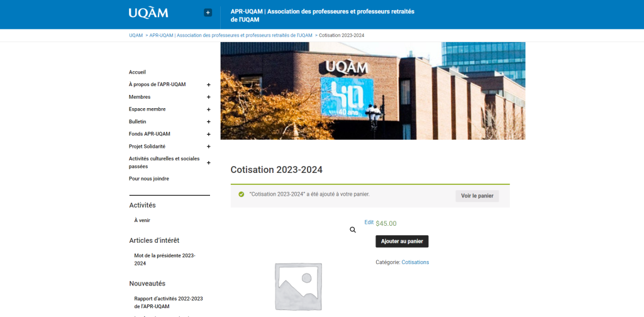Click the Activités sidebar heading

click(x=143, y=205)
